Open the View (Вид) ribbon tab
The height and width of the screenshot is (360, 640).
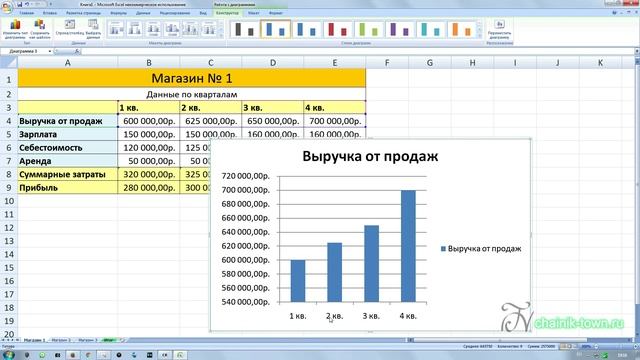coord(203,13)
